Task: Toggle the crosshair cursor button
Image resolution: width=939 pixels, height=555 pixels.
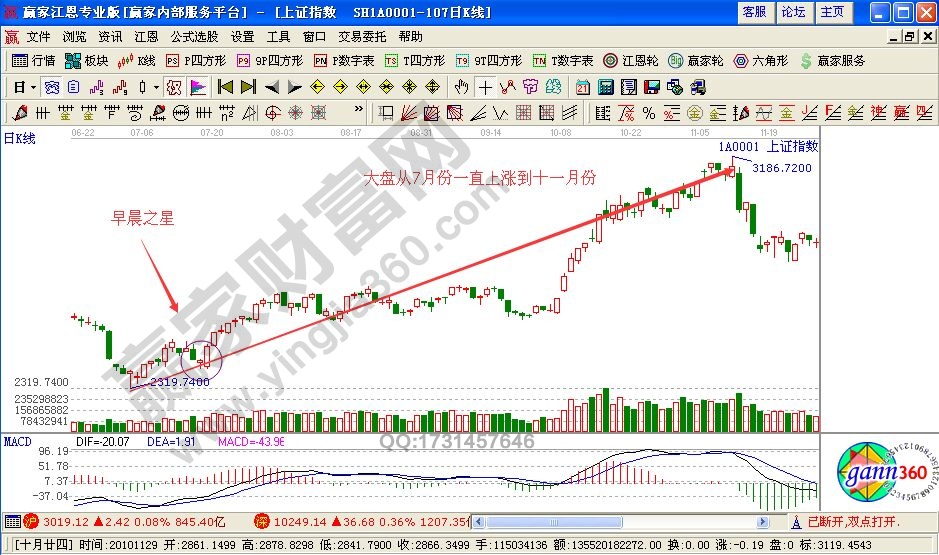Action: click(484, 87)
